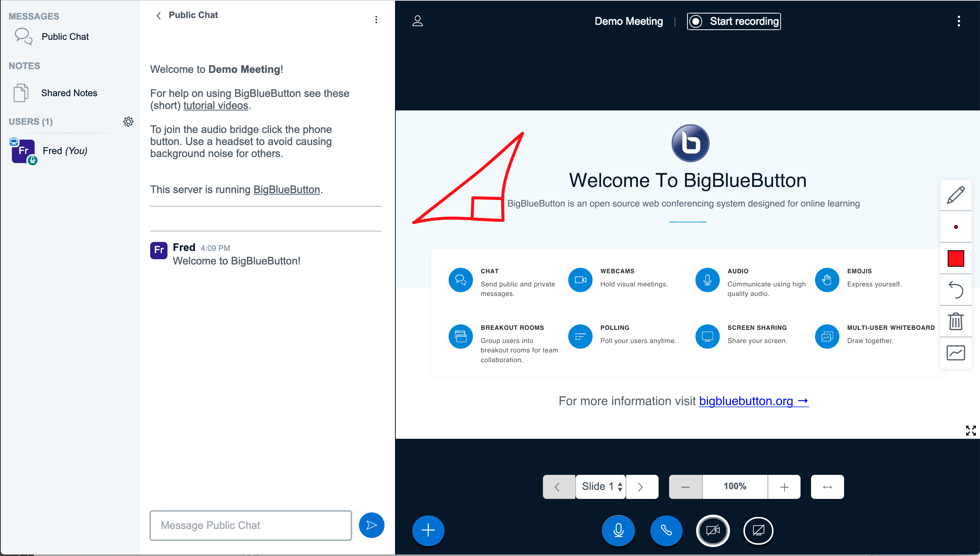The width and height of the screenshot is (980, 556).
Task: Click Start recording button
Action: point(733,21)
